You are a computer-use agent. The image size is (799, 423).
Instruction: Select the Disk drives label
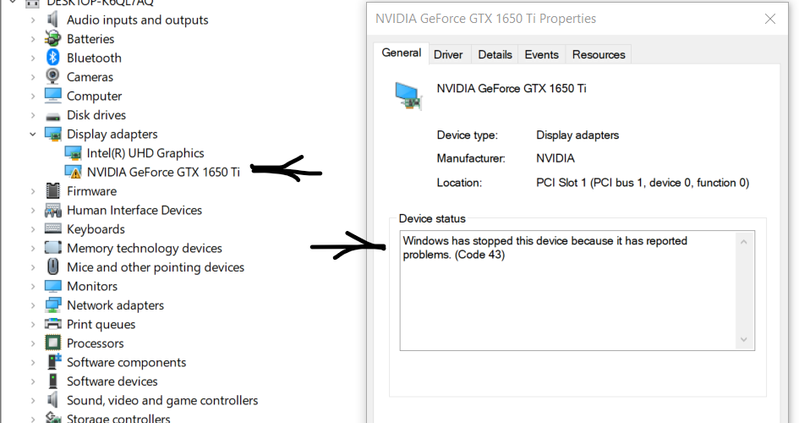tap(96, 115)
